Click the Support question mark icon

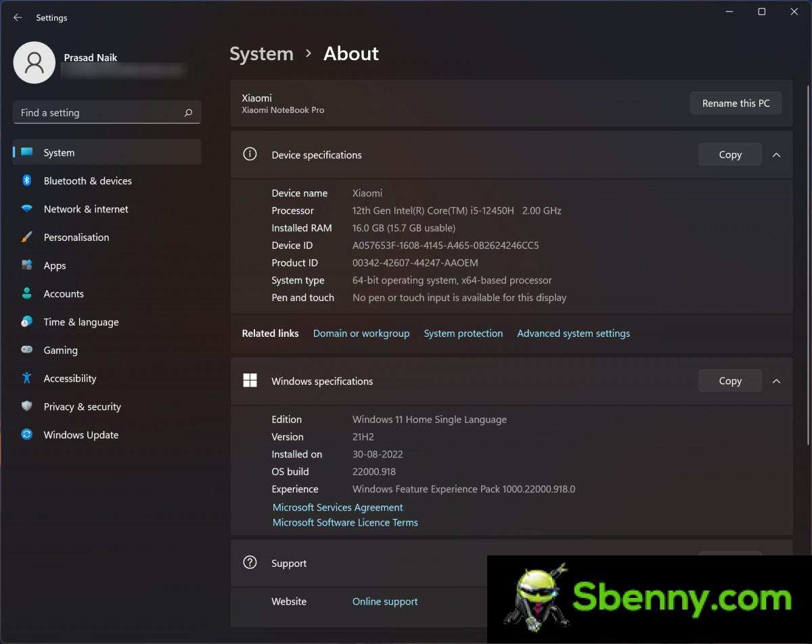(250, 562)
